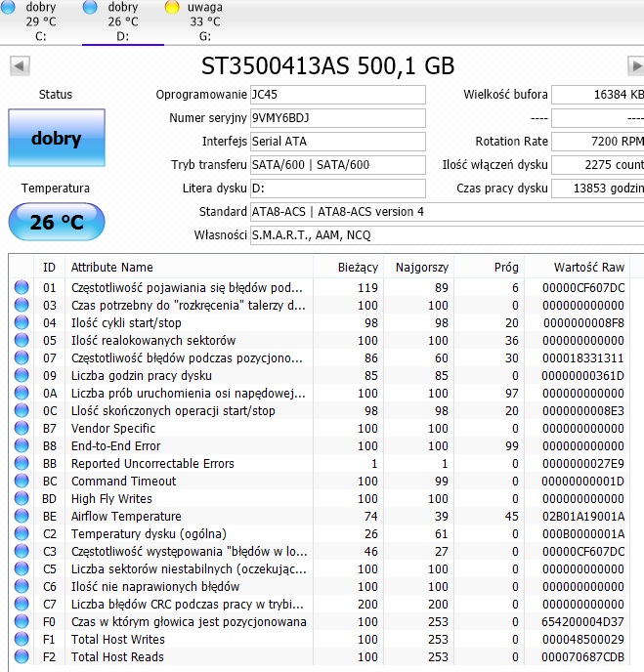Click the Najgorszy column header
Viewport: 644px width, 672px height.
419,268
